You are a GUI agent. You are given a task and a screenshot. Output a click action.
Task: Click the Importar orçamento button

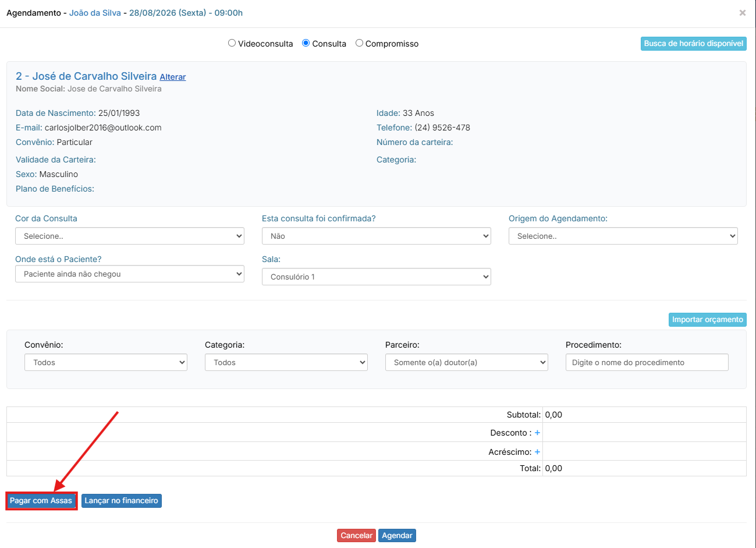pyautogui.click(x=708, y=320)
